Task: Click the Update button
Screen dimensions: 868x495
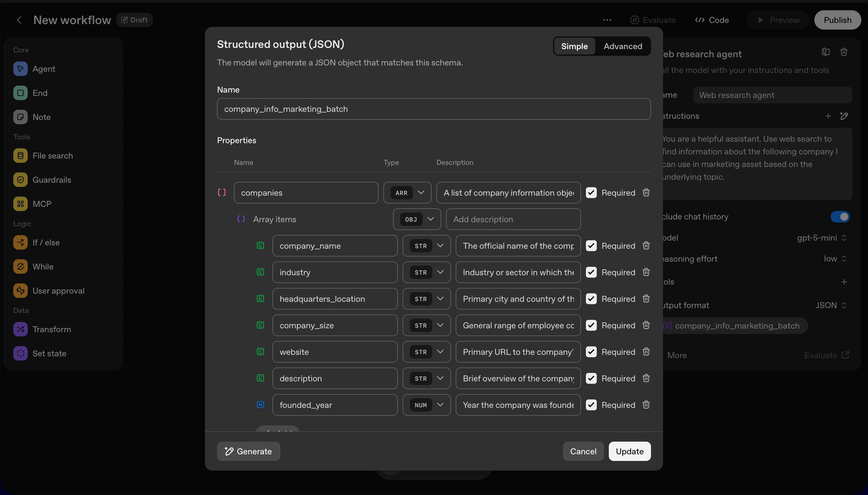Action: 629,451
